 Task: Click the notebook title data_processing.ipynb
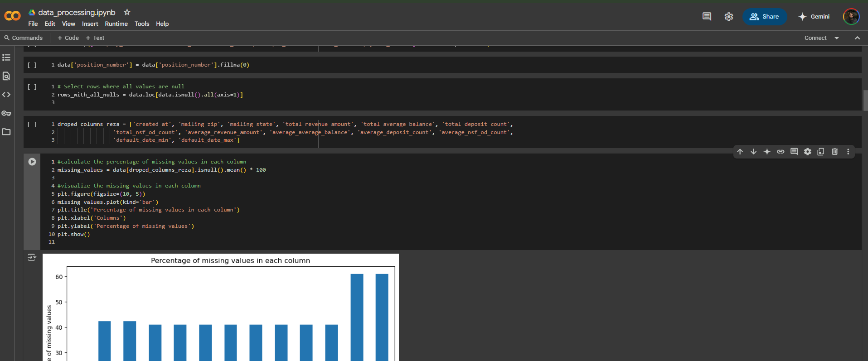77,13
